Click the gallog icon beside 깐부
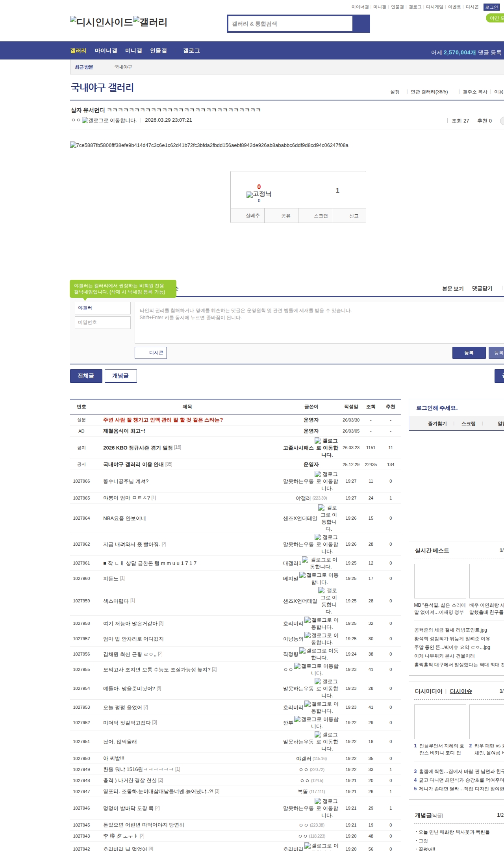 click(297, 719)
